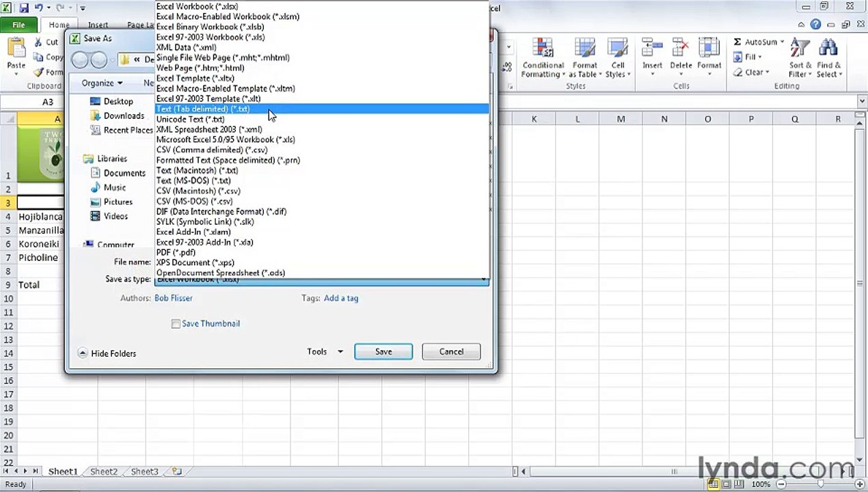This screenshot has width=868, height=492.
Task: Click the Next sheet navigation arrow
Action: point(26,471)
